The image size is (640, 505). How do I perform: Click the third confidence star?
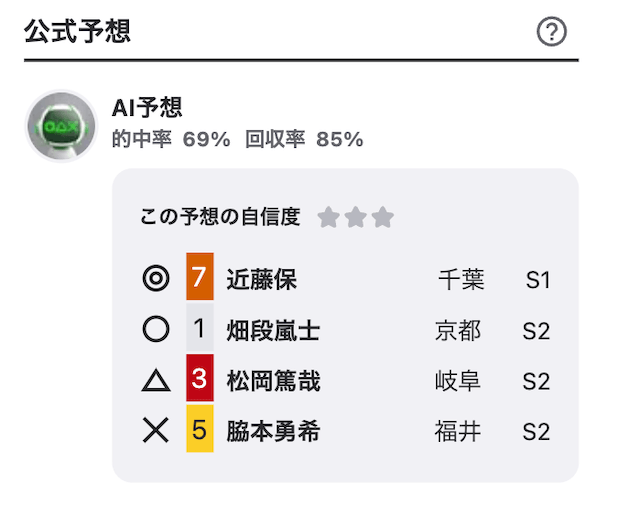(x=383, y=217)
